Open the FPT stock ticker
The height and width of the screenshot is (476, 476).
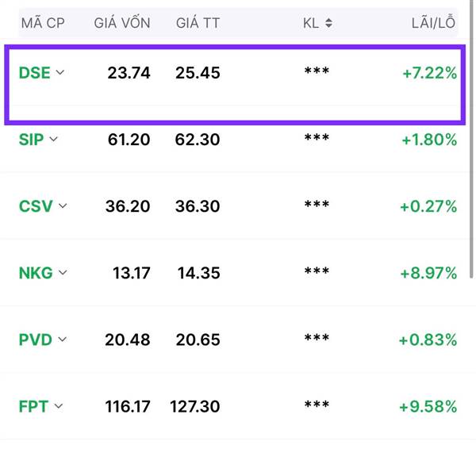click(33, 406)
